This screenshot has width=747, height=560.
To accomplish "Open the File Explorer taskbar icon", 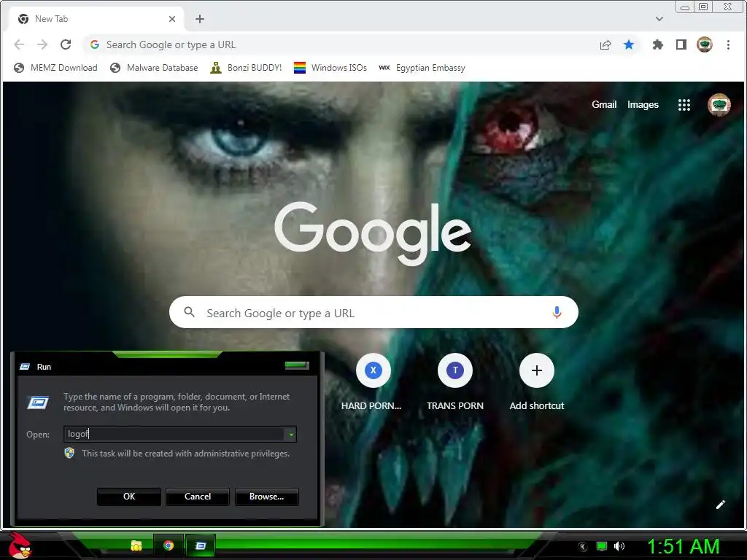I will (136, 545).
